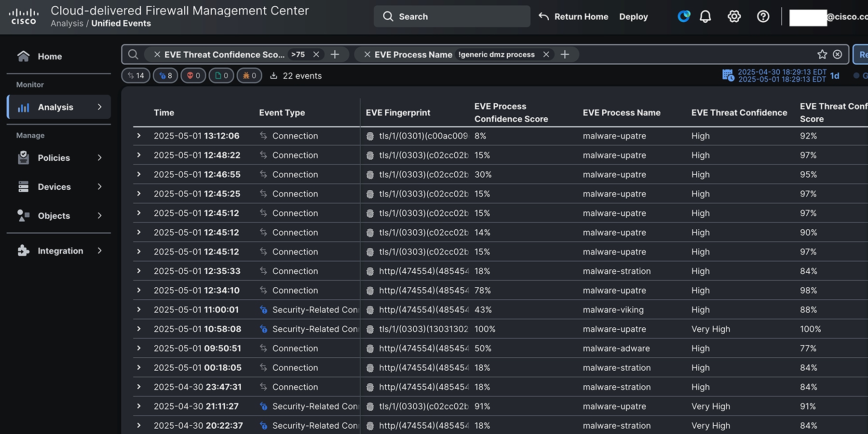The image size is (868, 434).
Task: Toggle the connection events filter showing 14
Action: (136, 76)
